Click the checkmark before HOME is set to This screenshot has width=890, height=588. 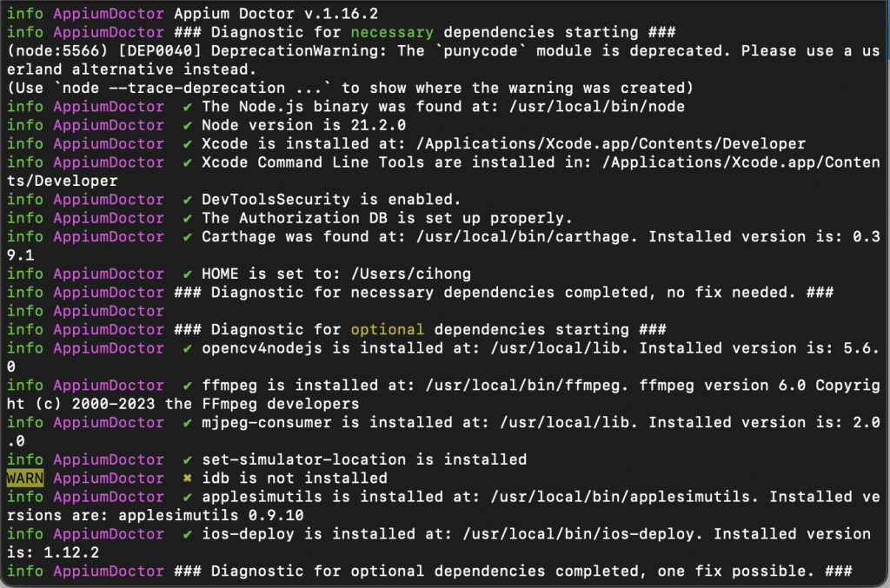click(188, 274)
